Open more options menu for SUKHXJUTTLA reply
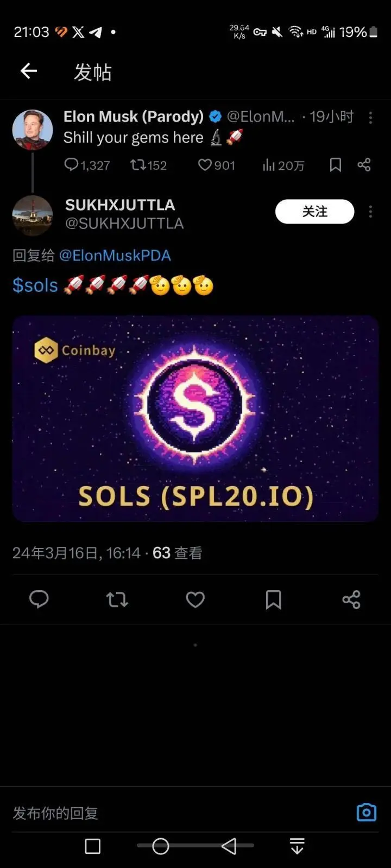 pyautogui.click(x=371, y=212)
